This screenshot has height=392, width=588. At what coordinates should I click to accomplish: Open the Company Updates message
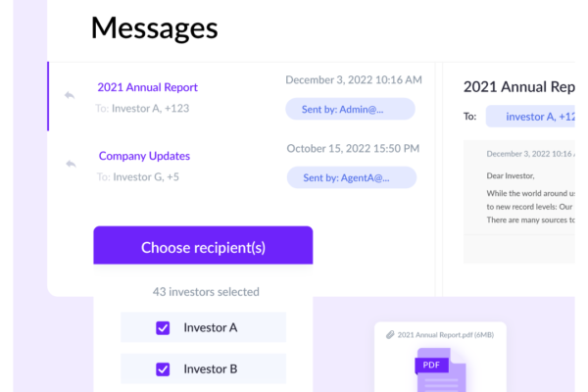pos(144,156)
